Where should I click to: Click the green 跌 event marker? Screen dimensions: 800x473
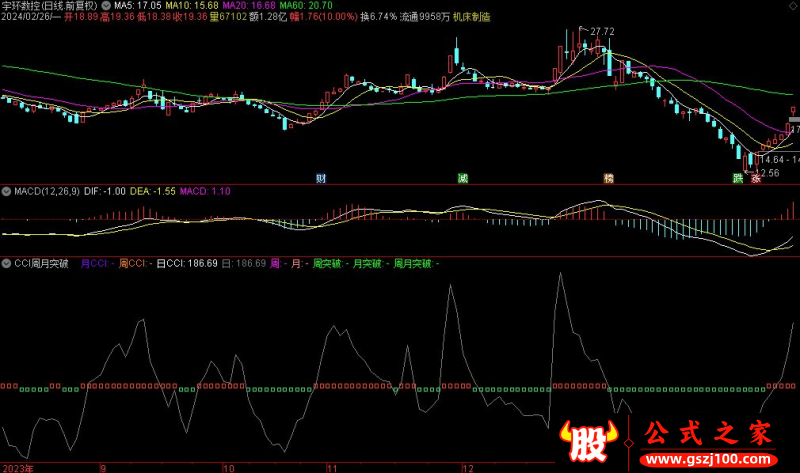click(x=737, y=178)
